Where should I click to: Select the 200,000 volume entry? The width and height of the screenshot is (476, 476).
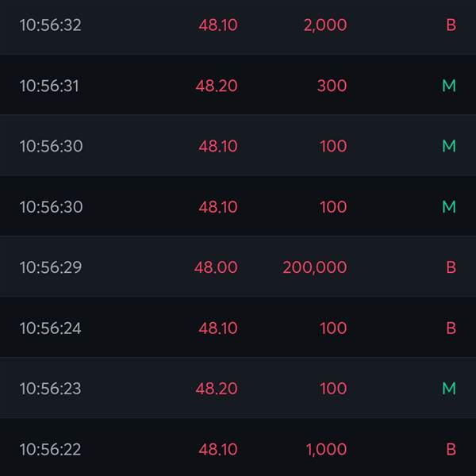314,267
